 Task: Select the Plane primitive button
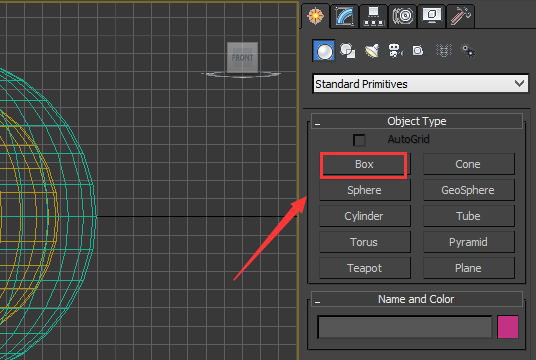coord(469,268)
